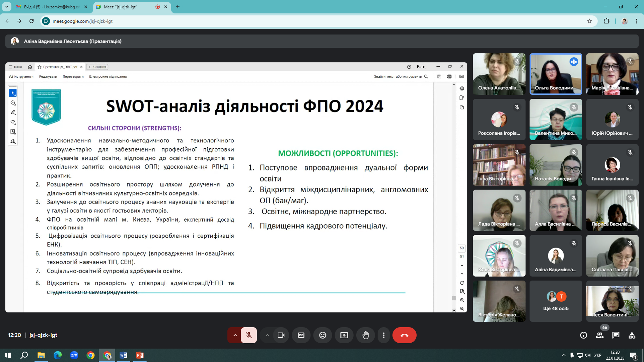This screenshot has height=362, width=644.
Task: Open more options three-dot menu
Action: click(383, 335)
